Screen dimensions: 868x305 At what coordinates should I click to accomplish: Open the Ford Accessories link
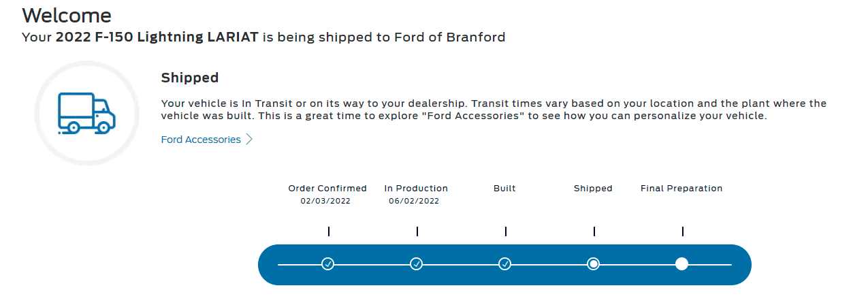(x=201, y=140)
